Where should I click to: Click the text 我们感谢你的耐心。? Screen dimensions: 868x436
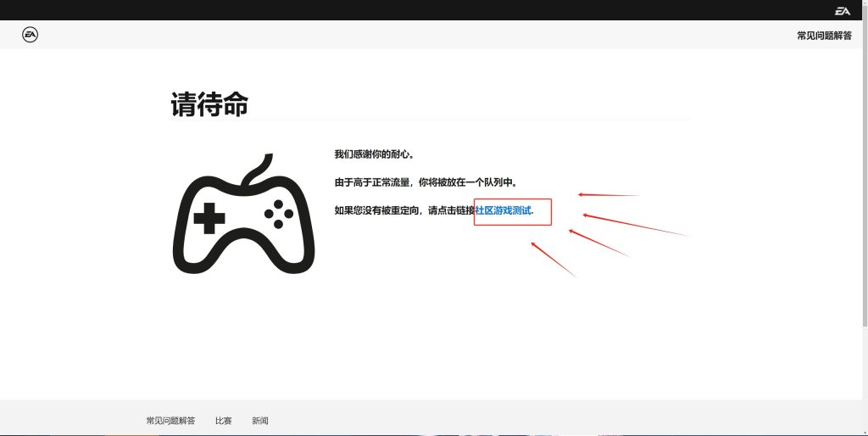coord(374,154)
